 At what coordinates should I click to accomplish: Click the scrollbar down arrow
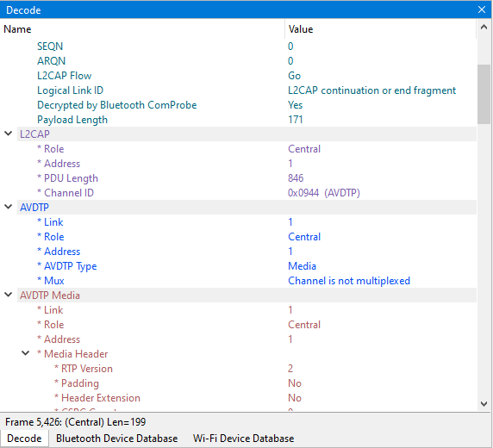484,404
